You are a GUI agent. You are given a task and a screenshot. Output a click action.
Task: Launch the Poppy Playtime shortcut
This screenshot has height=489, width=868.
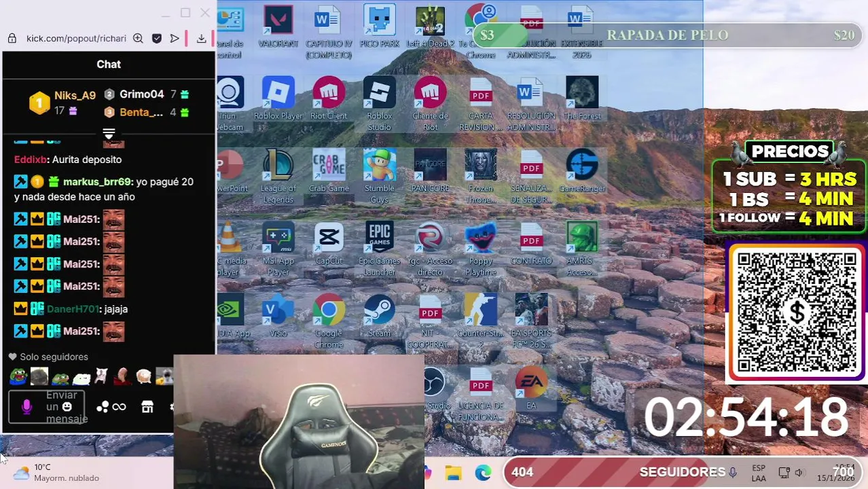pyautogui.click(x=480, y=249)
